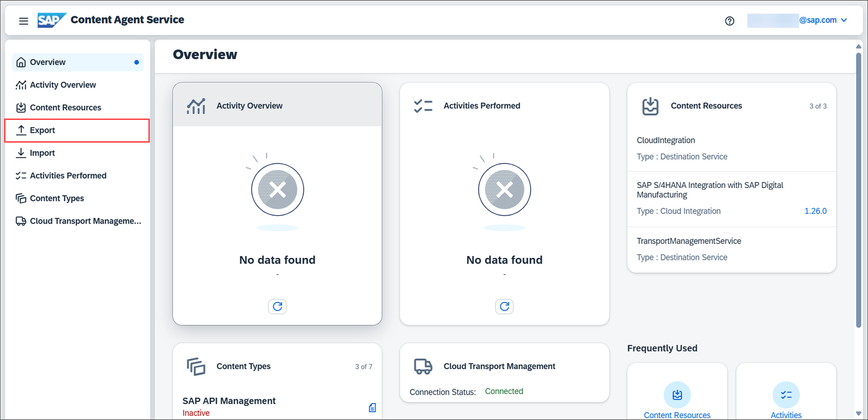This screenshot has height=420, width=868.
Task: Click the Frequently Used Activities icon
Action: point(786,395)
